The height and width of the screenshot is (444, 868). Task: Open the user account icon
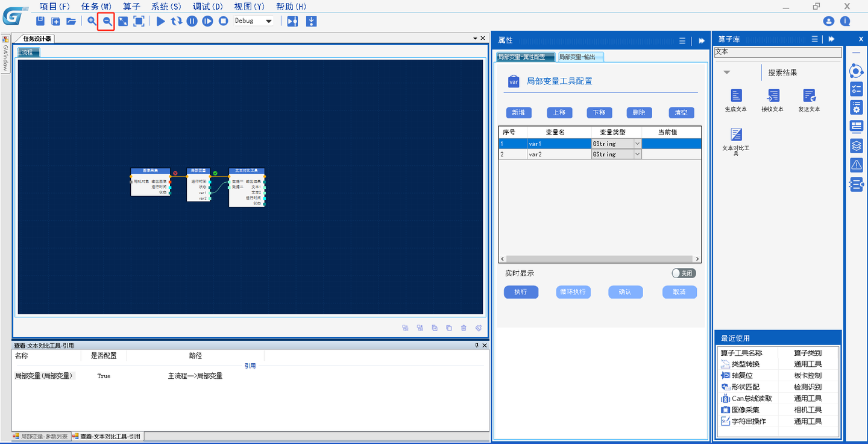[x=829, y=21]
